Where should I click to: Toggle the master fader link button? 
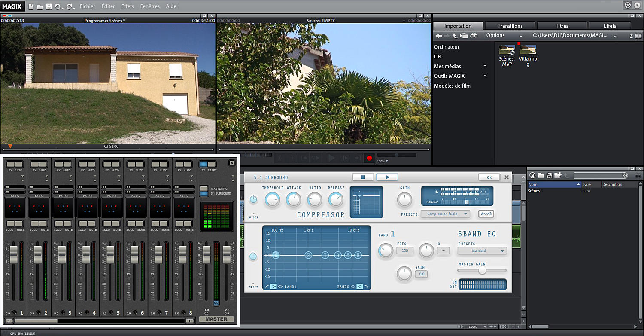point(216,303)
